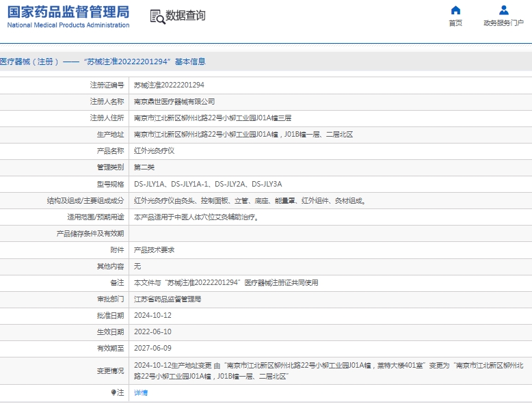Select 江苏省药品监督管理局 approval department
The image size is (532, 406).
pyautogui.click(x=168, y=299)
